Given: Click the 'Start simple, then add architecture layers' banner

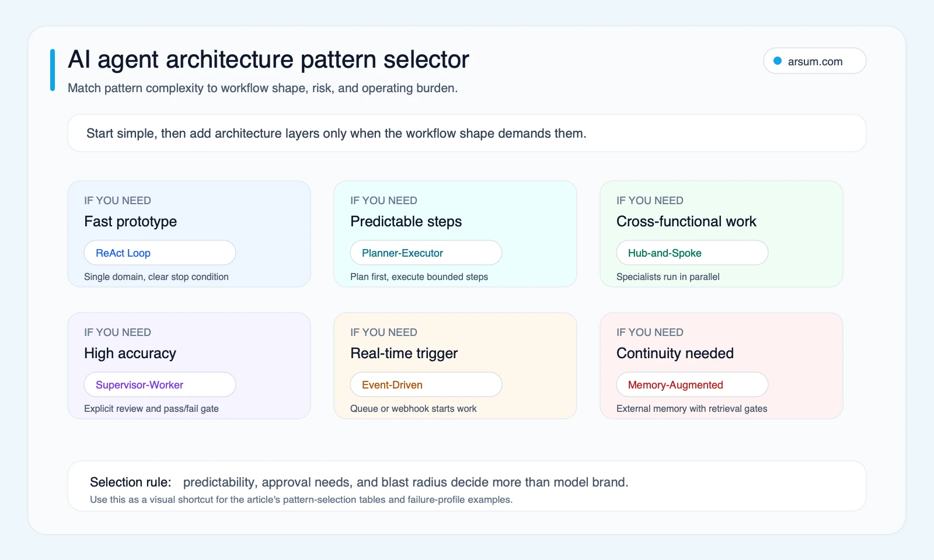Looking at the screenshot, I should point(467,133).
